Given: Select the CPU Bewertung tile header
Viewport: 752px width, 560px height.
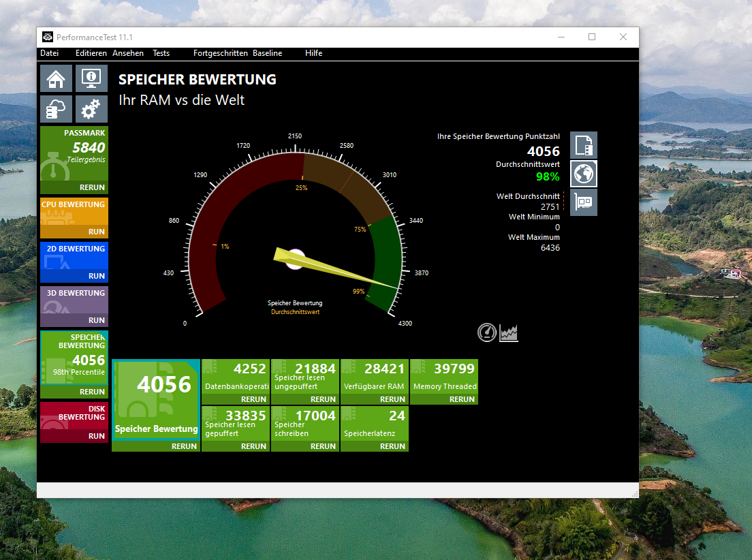Looking at the screenshot, I should click(x=74, y=212).
